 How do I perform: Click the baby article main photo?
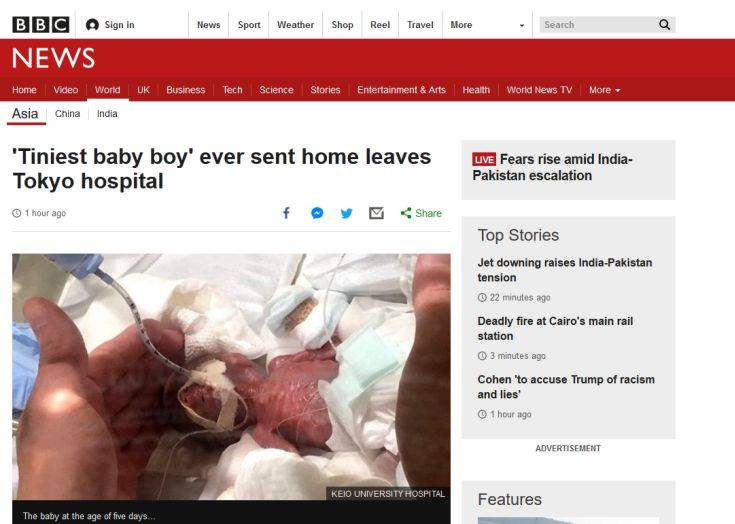click(x=231, y=377)
